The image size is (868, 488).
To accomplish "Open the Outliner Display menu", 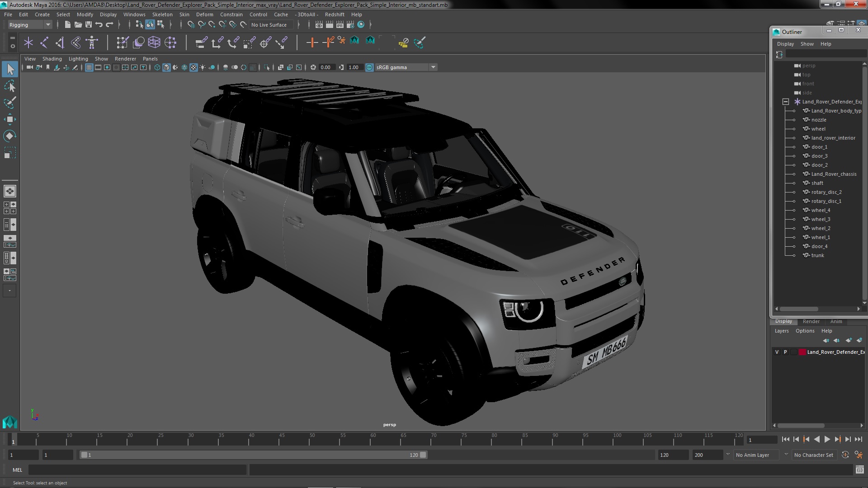I will (785, 44).
